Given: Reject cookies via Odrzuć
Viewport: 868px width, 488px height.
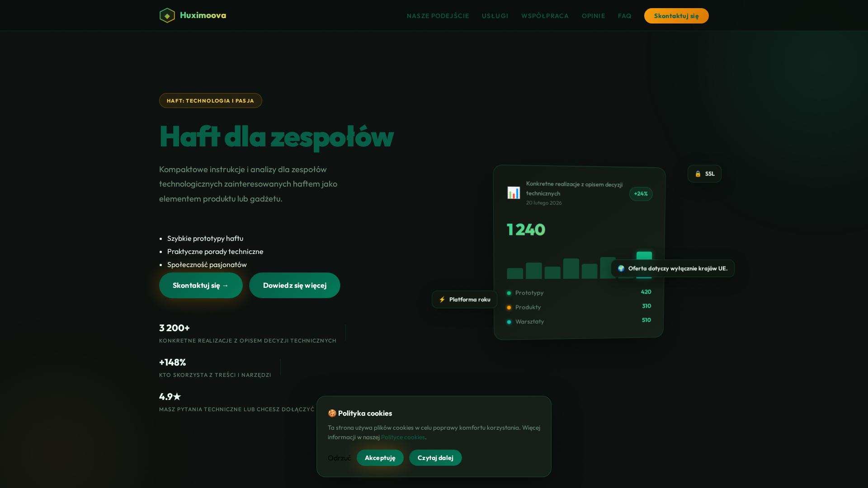Looking at the screenshot, I should coord(340,458).
